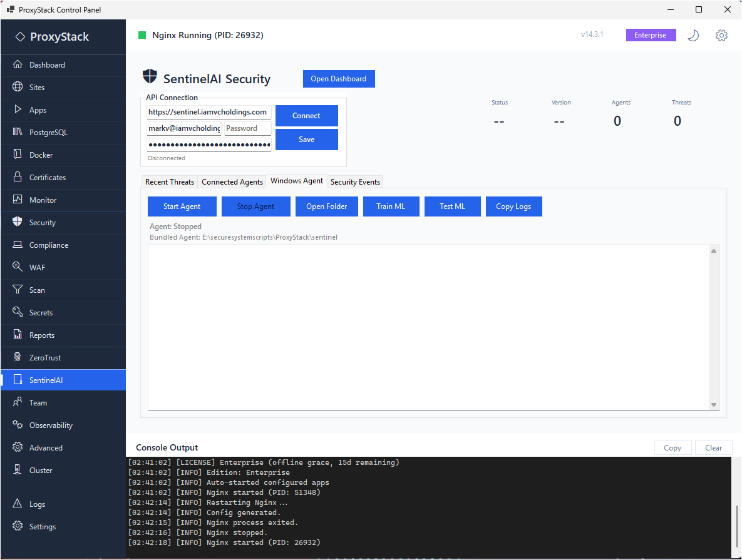The image size is (742, 560).
Task: Click agent log scrollbar down arrow
Action: coord(714,405)
